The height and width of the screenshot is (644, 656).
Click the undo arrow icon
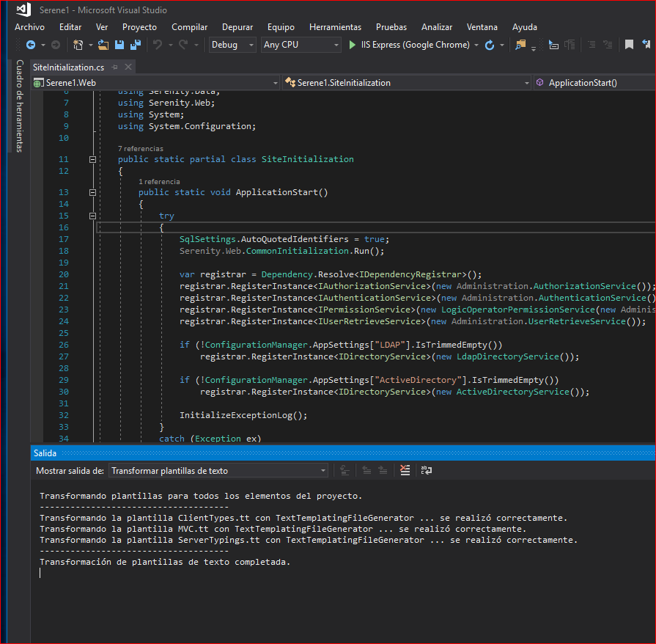pos(157,45)
